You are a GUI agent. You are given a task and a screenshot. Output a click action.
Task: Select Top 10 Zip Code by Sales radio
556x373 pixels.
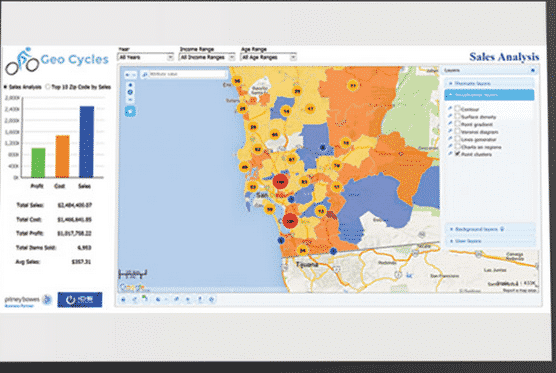pyautogui.click(x=48, y=87)
